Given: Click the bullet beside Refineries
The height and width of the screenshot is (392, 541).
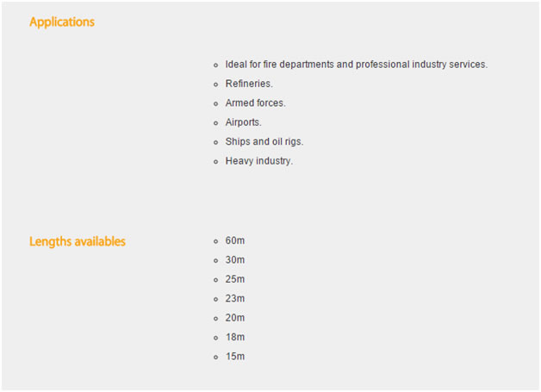Looking at the screenshot, I should [x=215, y=84].
